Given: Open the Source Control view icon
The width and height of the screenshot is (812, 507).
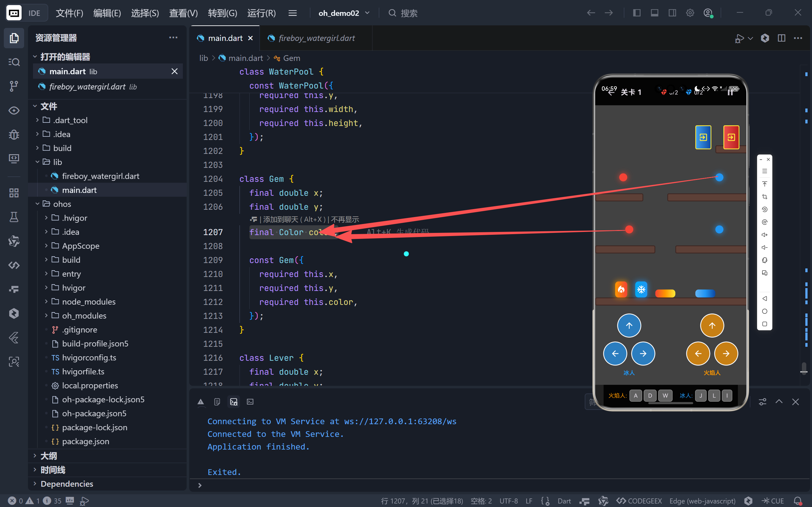Looking at the screenshot, I should [x=14, y=86].
